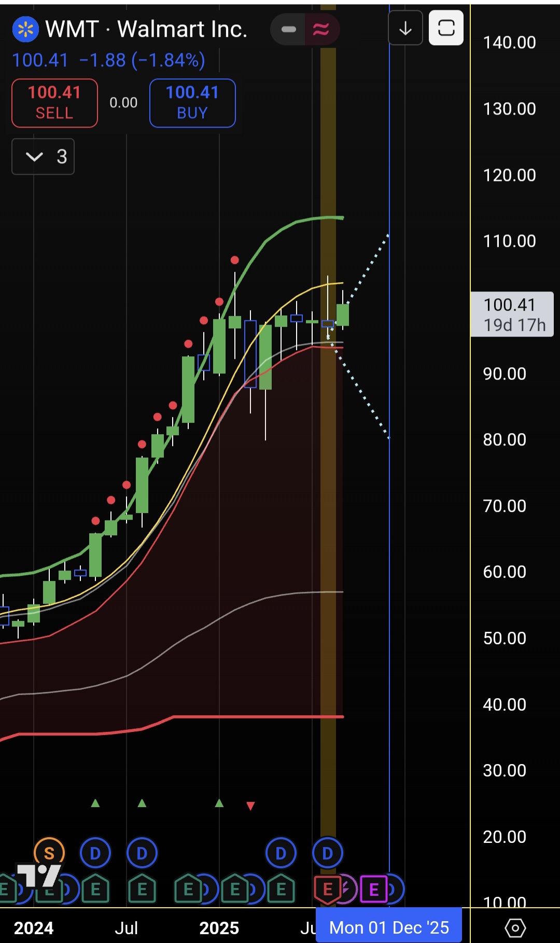Screen dimensions: 560x943
Task: Tap the magenta E upcoming earnings marker
Action: coord(374,889)
